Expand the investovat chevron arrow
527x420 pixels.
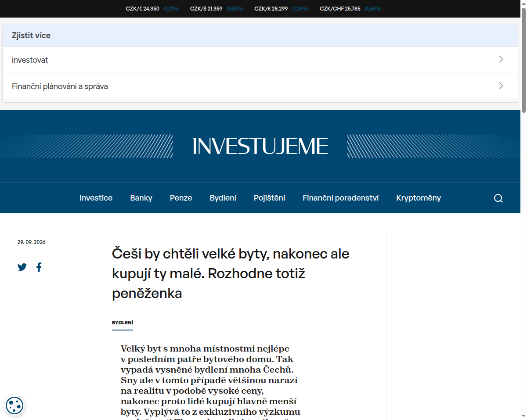pos(501,60)
